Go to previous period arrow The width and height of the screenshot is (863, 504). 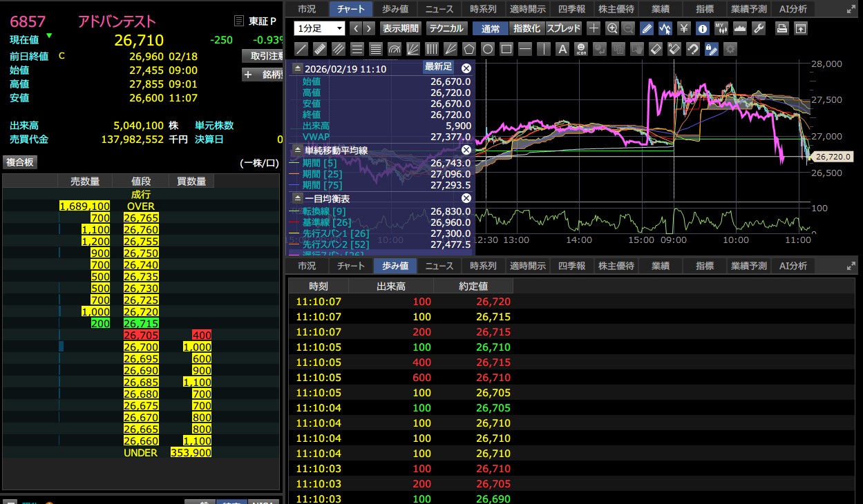click(x=356, y=28)
